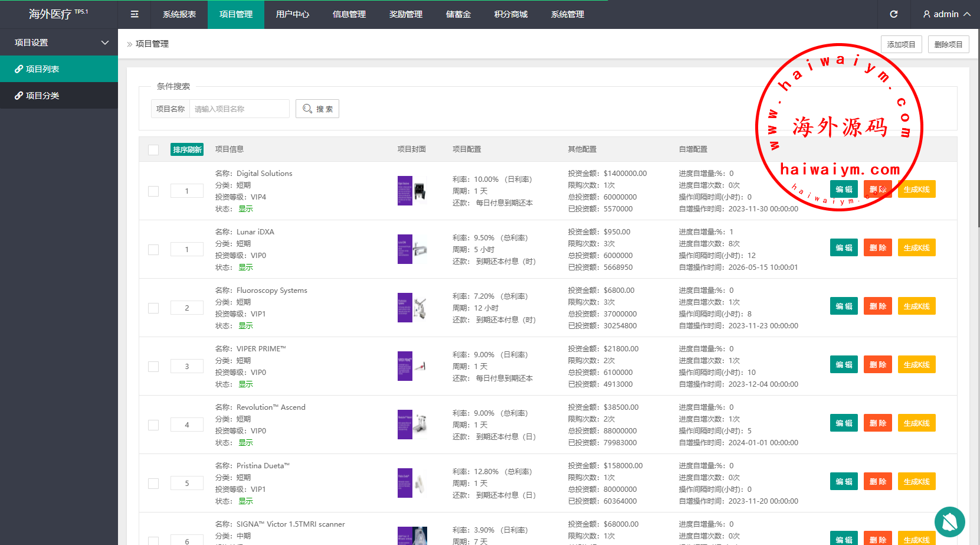Open 储蓄金 menu
Image resolution: width=980 pixels, height=545 pixels.
tap(458, 14)
